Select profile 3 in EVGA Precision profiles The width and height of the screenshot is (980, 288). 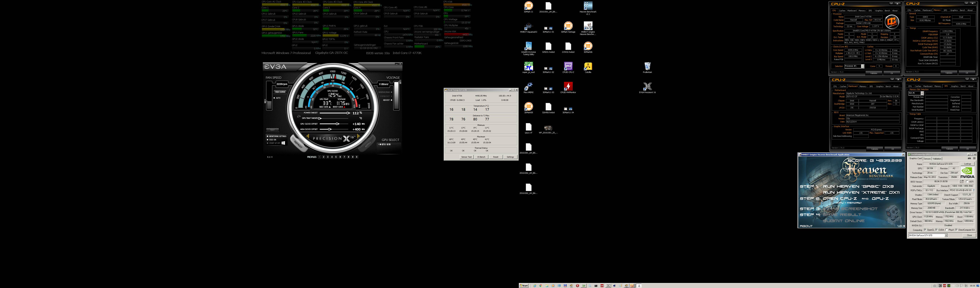coord(328,157)
